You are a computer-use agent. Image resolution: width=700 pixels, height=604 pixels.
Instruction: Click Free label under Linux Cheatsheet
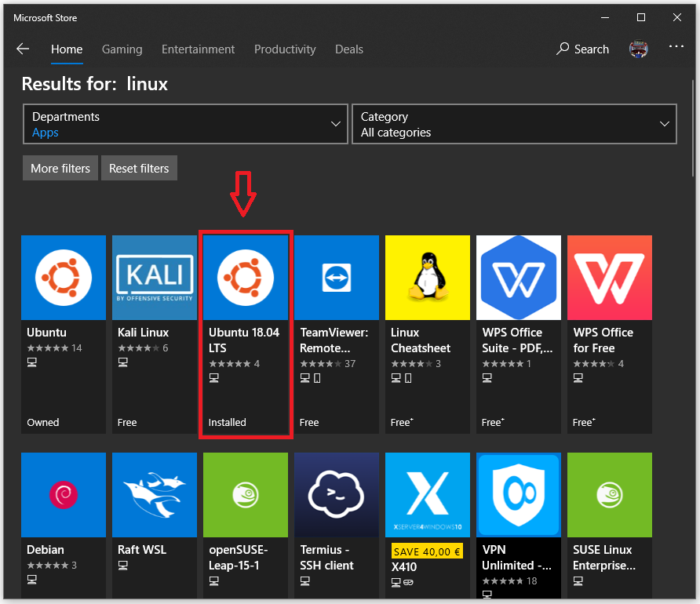pyautogui.click(x=402, y=423)
